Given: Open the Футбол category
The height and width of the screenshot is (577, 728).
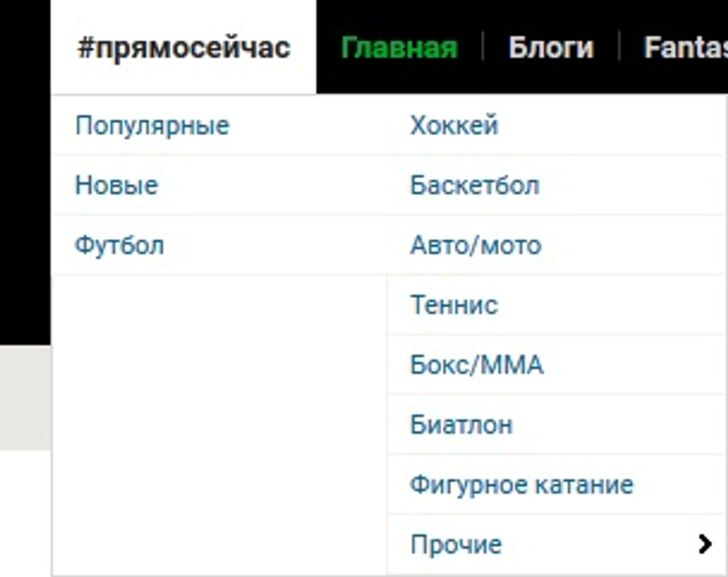Looking at the screenshot, I should click(119, 245).
